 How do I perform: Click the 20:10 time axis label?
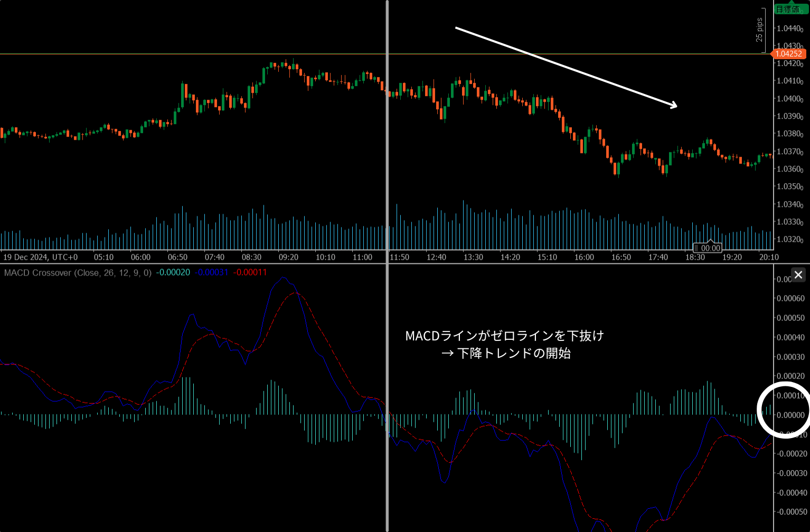(x=769, y=258)
